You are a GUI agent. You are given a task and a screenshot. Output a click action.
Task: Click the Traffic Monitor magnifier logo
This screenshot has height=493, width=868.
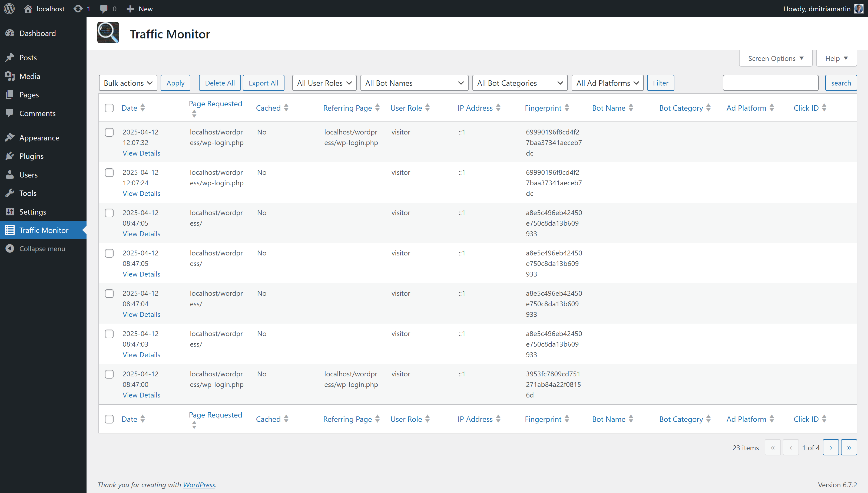tap(108, 32)
